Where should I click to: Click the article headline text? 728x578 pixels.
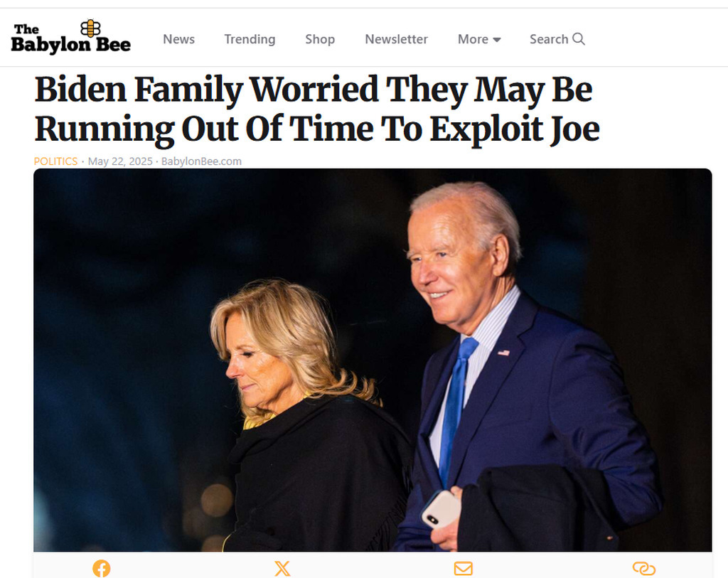pos(317,109)
